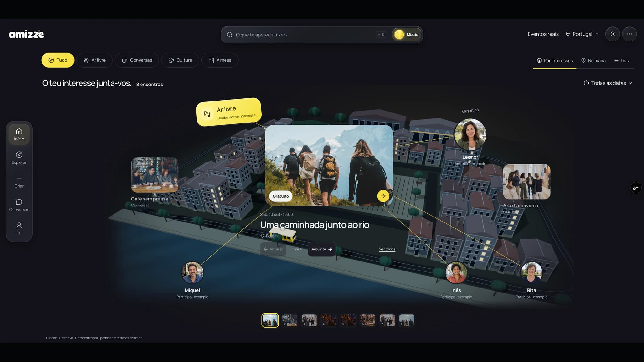
Task: Click the yellow arrow button on event card
Action: 383,196
